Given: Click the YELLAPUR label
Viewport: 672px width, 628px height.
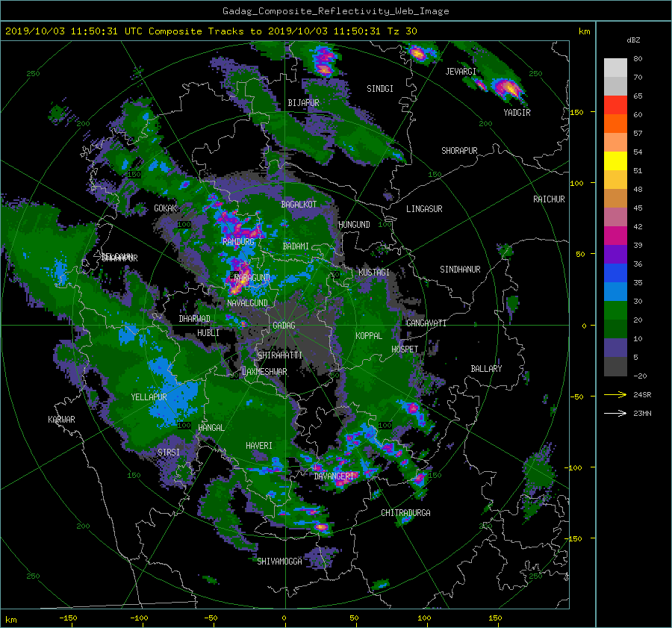Looking at the screenshot, I should 149,397.
